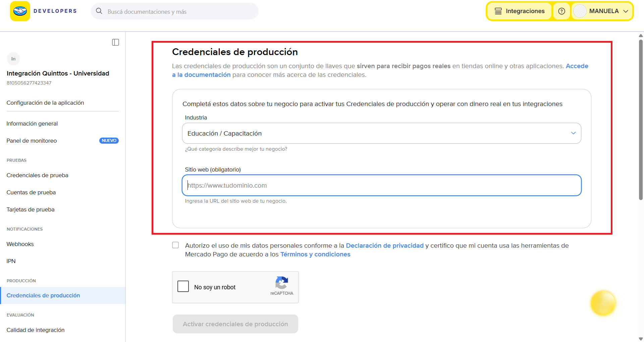Image resolution: width=644 pixels, height=342 pixels.
Task: Open the help question mark icon
Action: tap(561, 11)
